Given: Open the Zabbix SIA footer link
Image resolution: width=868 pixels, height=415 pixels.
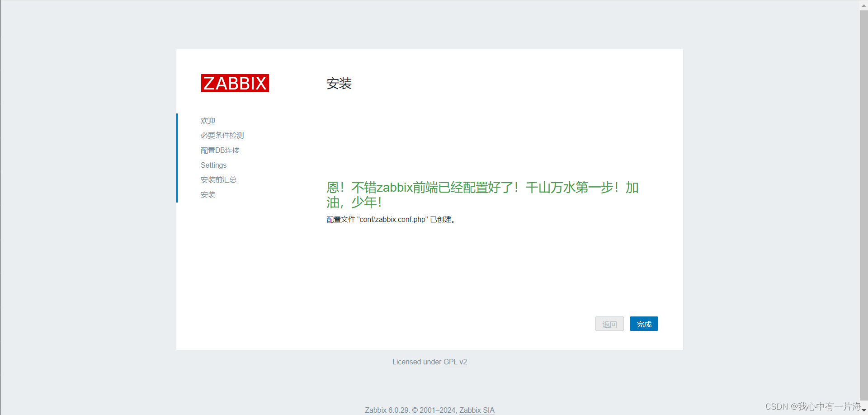Looking at the screenshot, I should (477, 410).
